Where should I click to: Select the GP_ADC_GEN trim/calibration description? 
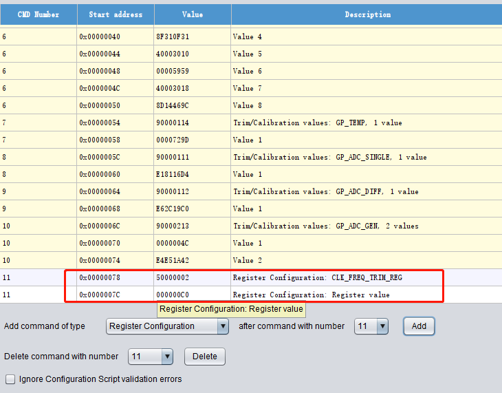point(366,226)
